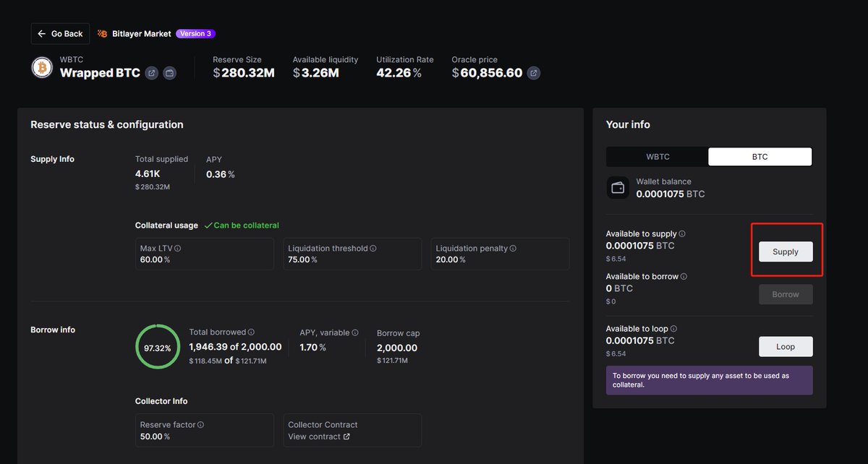This screenshot has height=464, width=868.
Task: Click the wallet balance icon
Action: click(618, 188)
